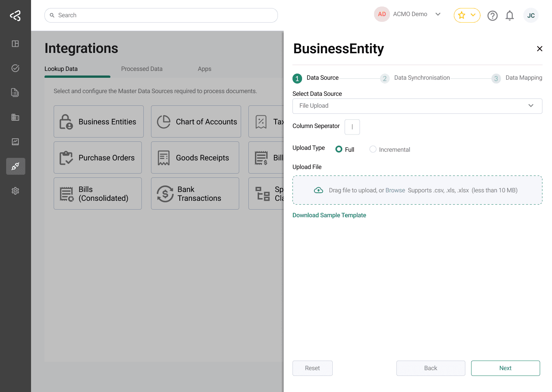Screen dimensions: 552x392
Task: Open the notifications bell
Action: [x=509, y=16]
